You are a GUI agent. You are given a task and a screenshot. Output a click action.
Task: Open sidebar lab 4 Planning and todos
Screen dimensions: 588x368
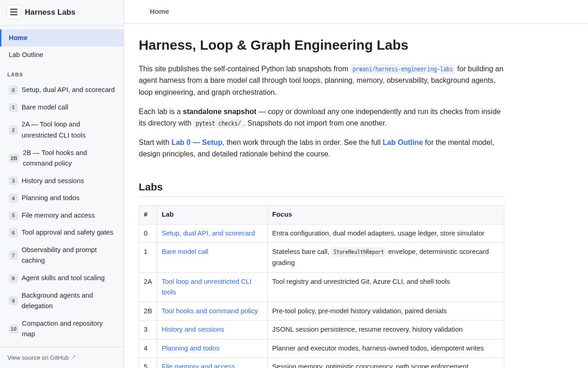pyautogui.click(x=62, y=198)
